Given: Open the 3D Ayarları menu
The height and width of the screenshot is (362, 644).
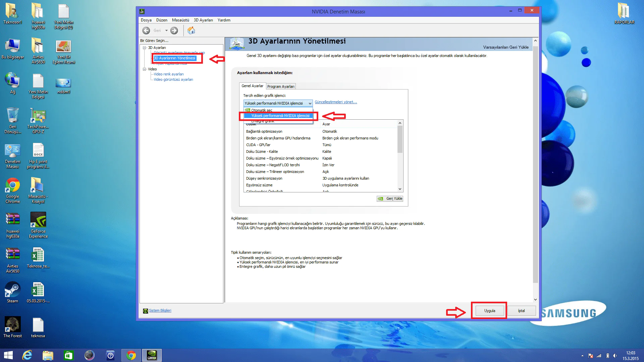Looking at the screenshot, I should (203, 20).
